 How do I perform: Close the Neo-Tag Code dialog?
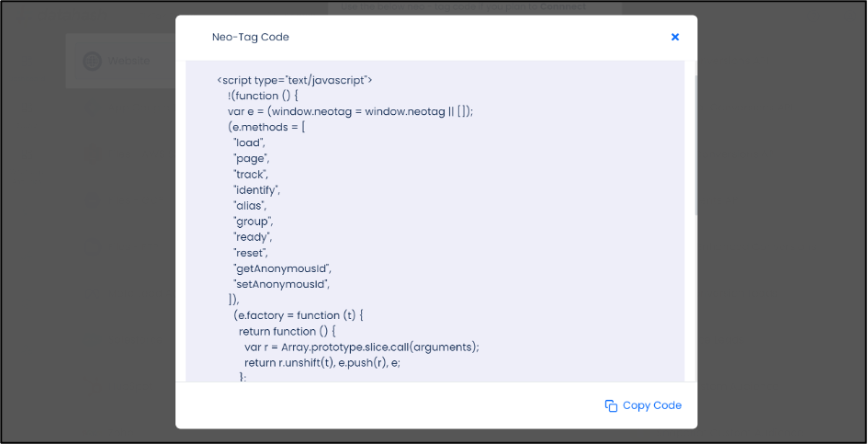pyautogui.click(x=675, y=37)
